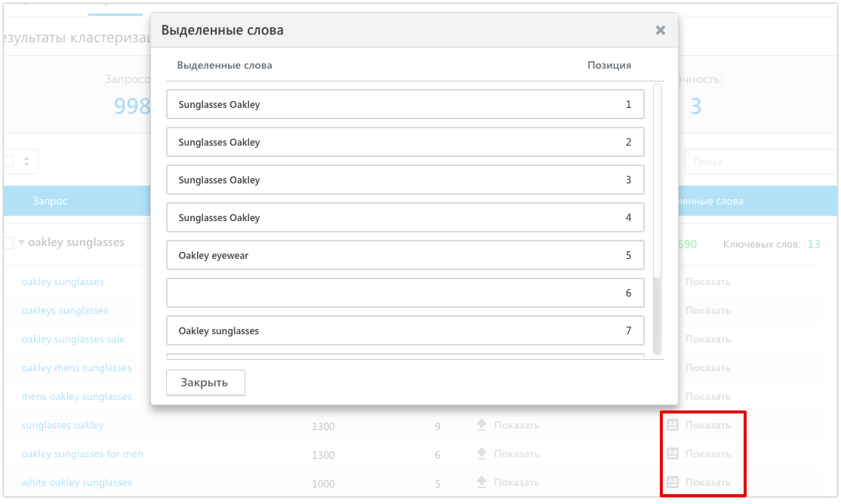The image size is (841, 504).
Task: Open the mens oakley sunglasses query link
Action: coord(76,397)
